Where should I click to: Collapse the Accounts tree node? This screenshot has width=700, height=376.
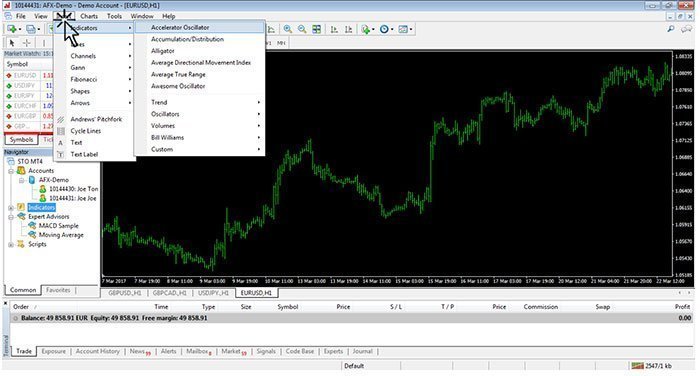click(11, 171)
